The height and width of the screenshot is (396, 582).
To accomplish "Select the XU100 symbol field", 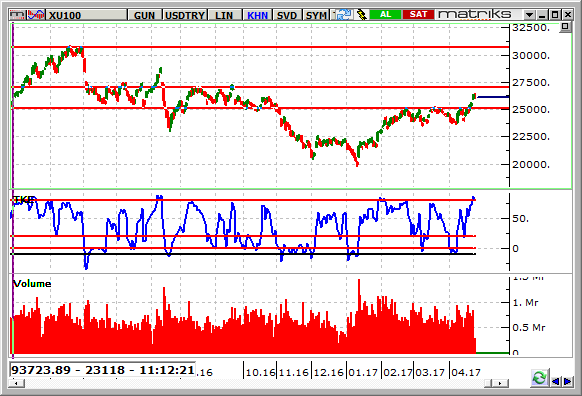I will (x=87, y=15).
